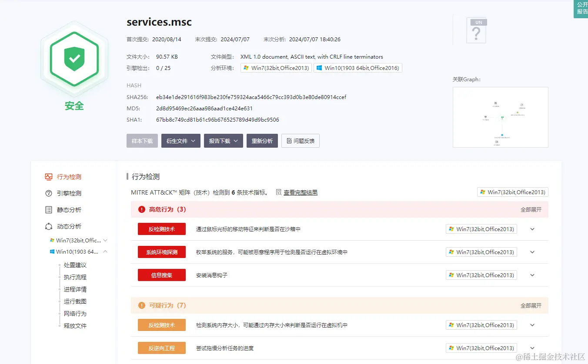Open the 关联Graph thumbnail
588x364 pixels.
pyautogui.click(x=501, y=117)
